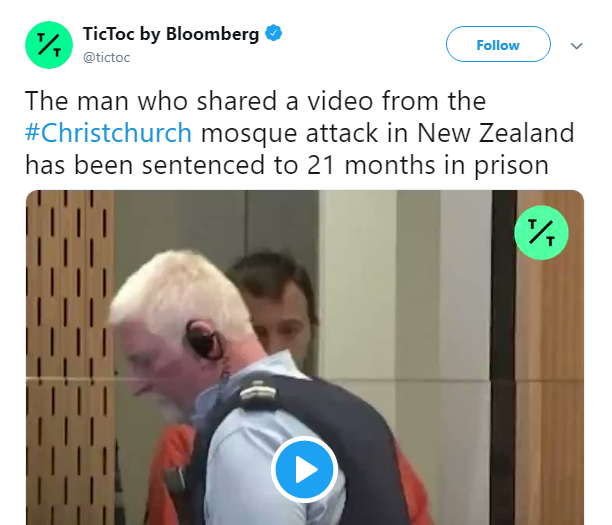Viewport: 612px width, 525px height.
Task: Select the tweet's first line of text
Action: tap(256, 101)
